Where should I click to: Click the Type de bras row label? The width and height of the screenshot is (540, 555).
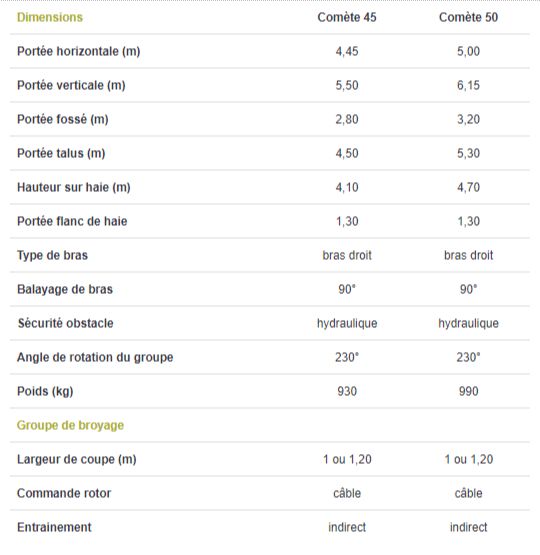pos(52,255)
